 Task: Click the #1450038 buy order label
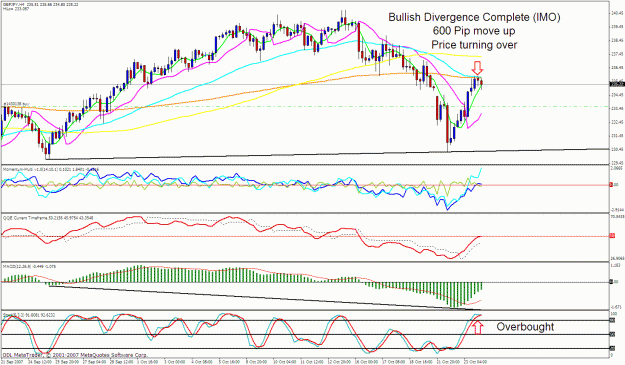click(x=16, y=104)
